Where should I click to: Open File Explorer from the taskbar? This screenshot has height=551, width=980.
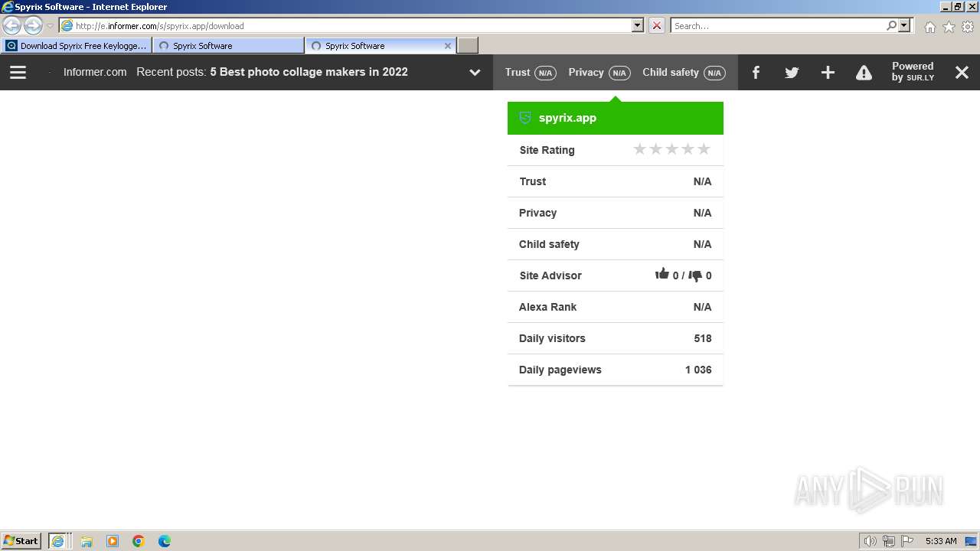[x=87, y=541]
